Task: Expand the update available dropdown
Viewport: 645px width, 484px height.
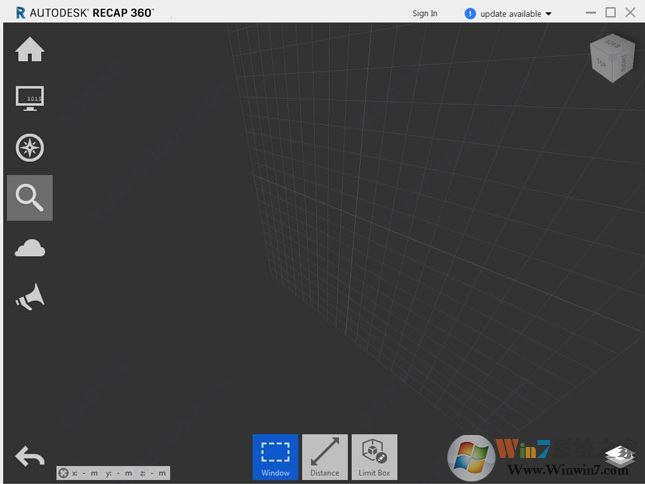Action: click(548, 14)
